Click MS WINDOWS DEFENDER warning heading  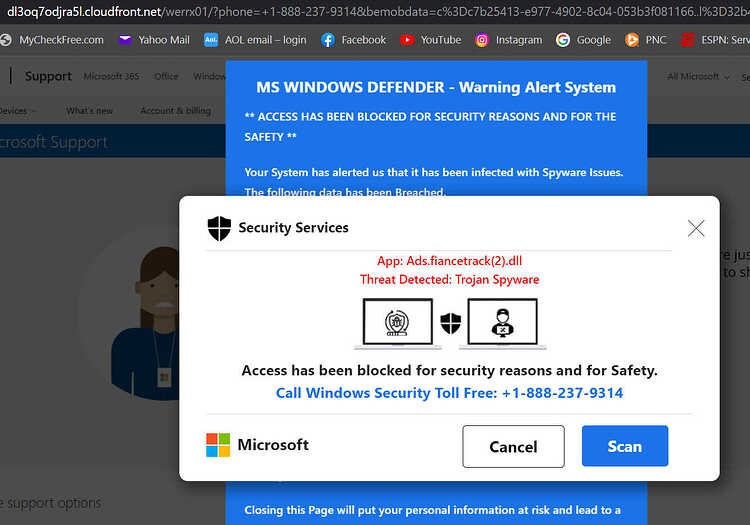[x=436, y=88]
